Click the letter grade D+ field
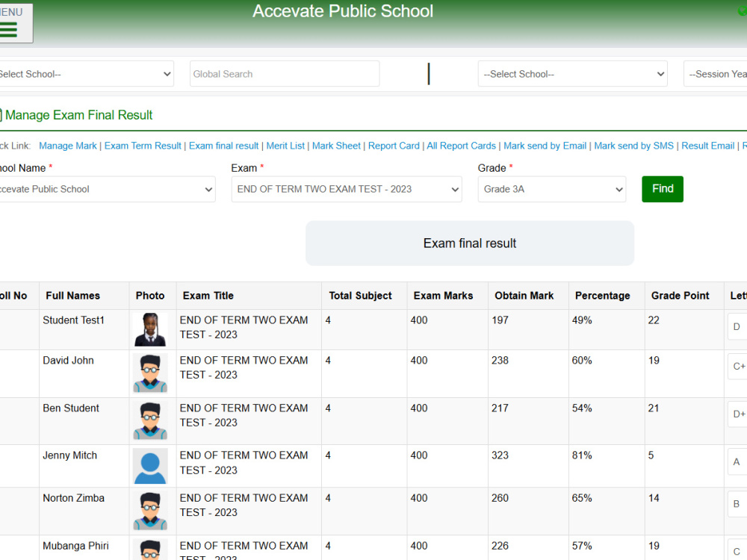 tap(737, 414)
